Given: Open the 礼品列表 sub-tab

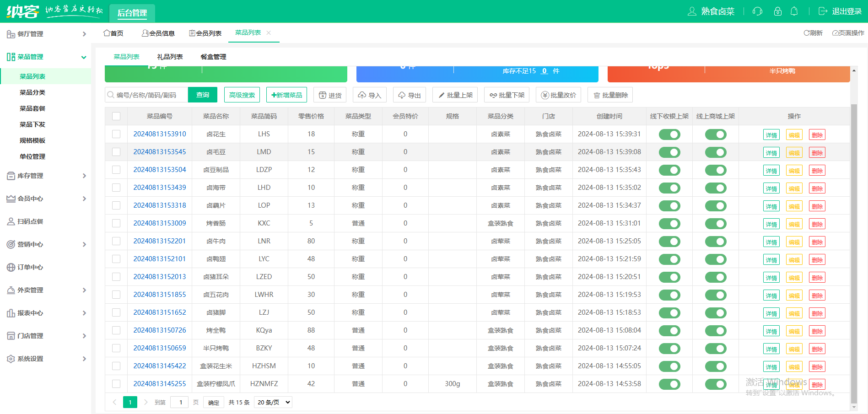Looking at the screenshot, I should [x=170, y=57].
